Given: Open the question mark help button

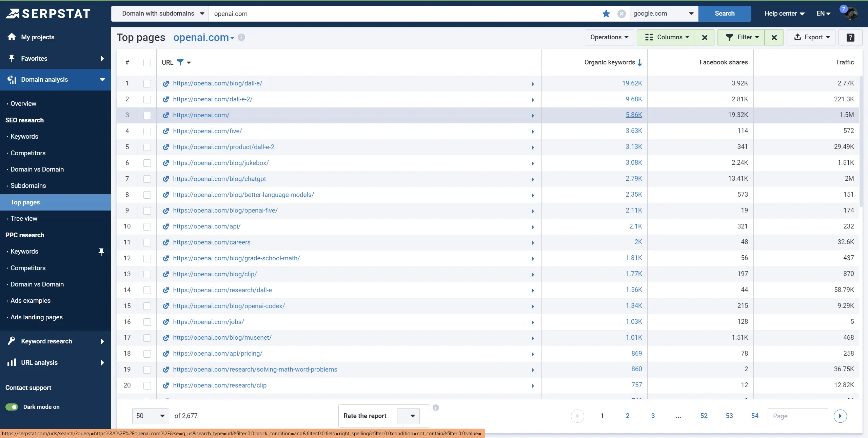Looking at the screenshot, I should coord(850,37).
